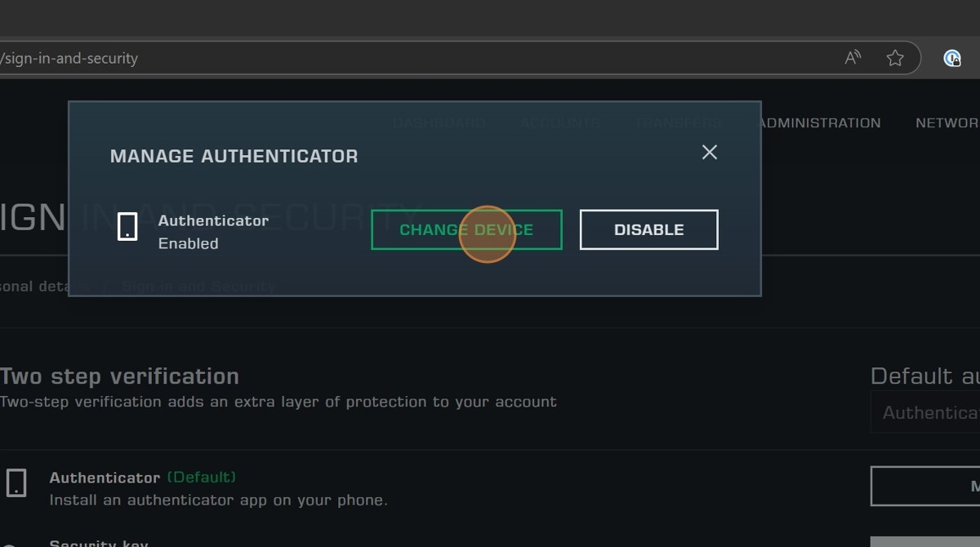Image resolution: width=980 pixels, height=547 pixels.
Task: Select the Dashboard navigation item
Action: 439,123
